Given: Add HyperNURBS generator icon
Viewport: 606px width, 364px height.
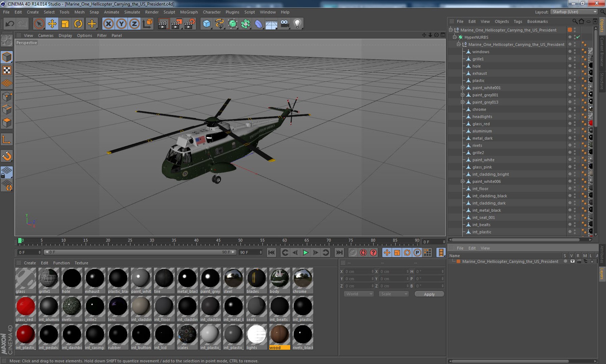Looking at the screenshot, I should pyautogui.click(x=232, y=24).
